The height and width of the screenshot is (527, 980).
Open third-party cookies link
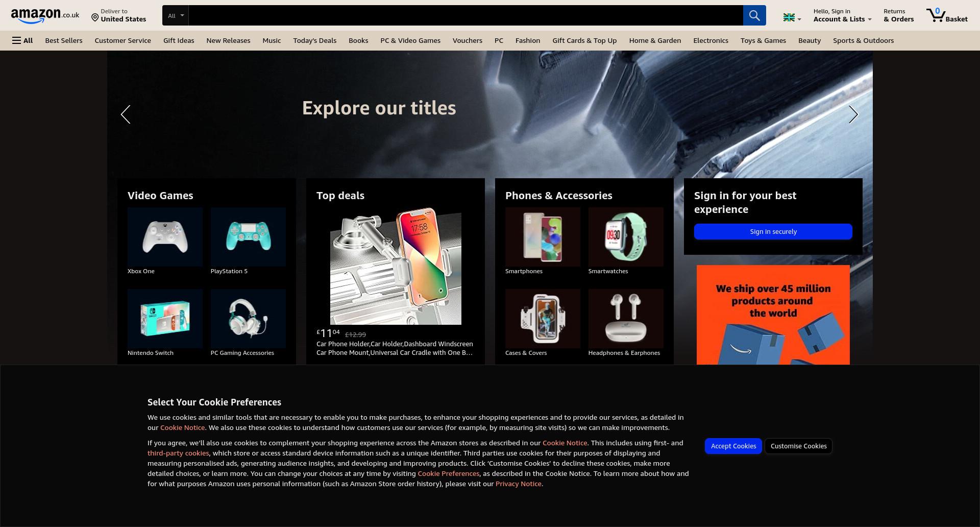pos(178,453)
